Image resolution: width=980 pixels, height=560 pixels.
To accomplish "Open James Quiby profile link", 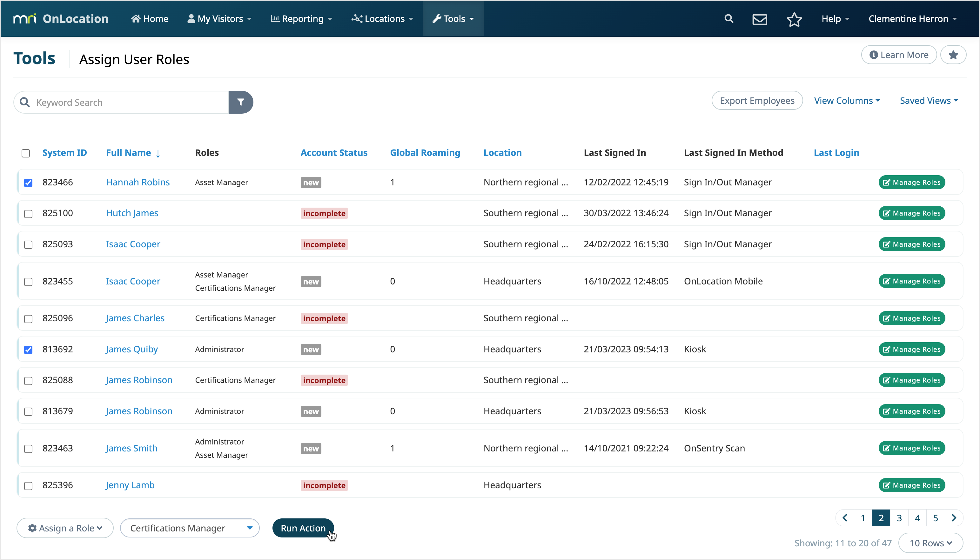I will click(131, 349).
